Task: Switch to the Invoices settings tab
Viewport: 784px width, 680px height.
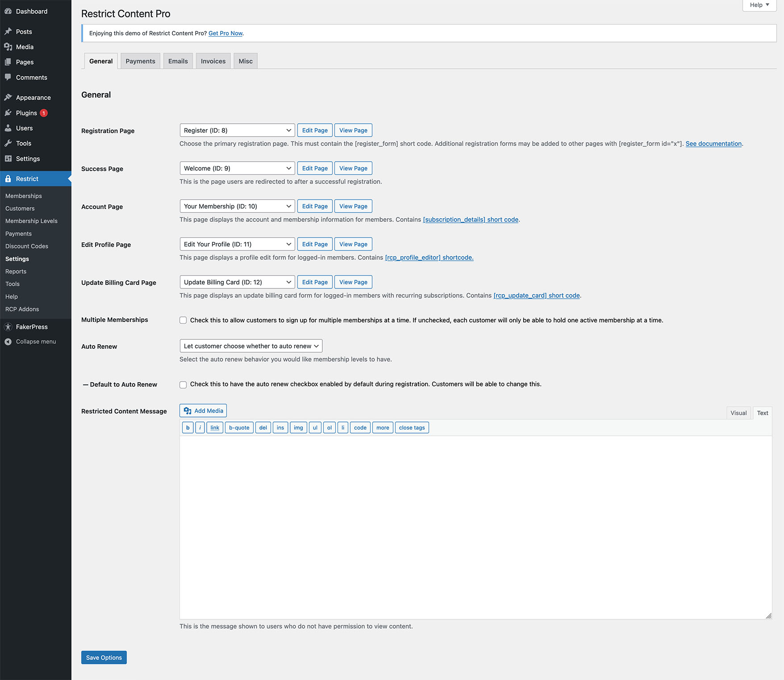Action: pos(213,61)
